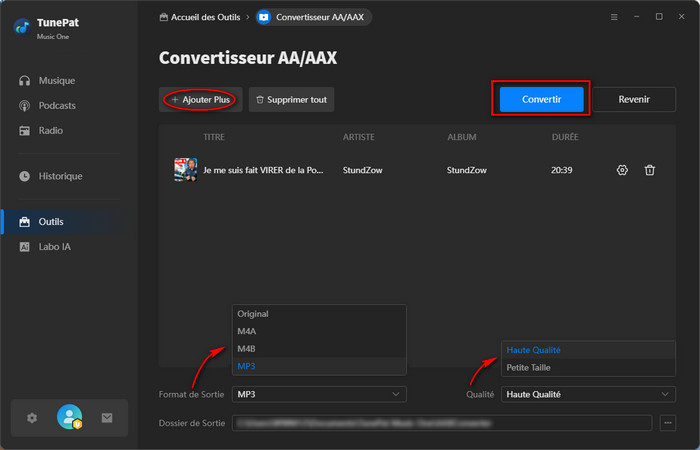Click the track cover thumbnail
The image size is (700, 450).
click(x=186, y=170)
